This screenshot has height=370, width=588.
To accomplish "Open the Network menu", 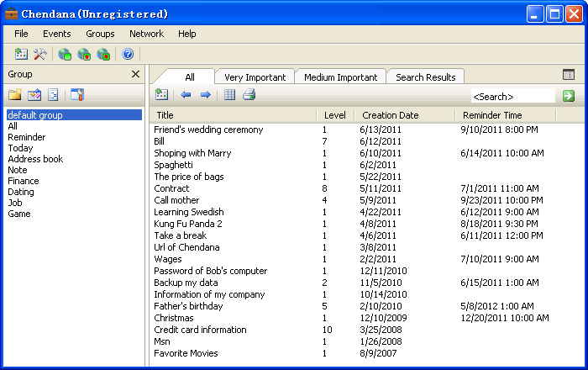I will pyautogui.click(x=146, y=34).
